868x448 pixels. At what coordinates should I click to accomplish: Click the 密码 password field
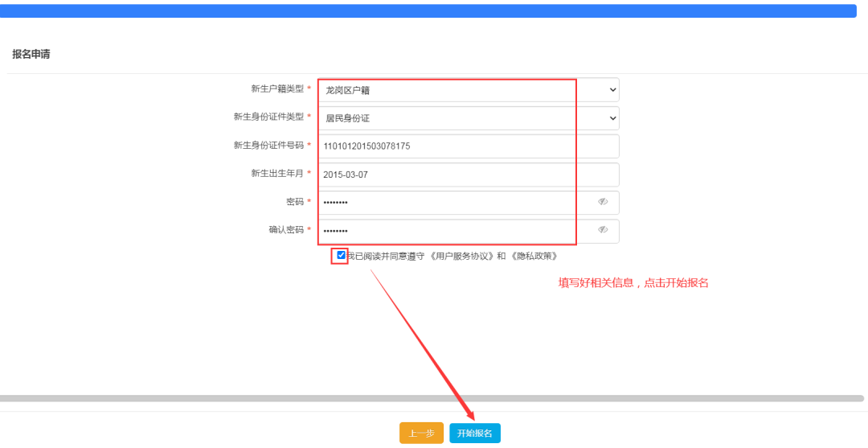(x=469, y=203)
